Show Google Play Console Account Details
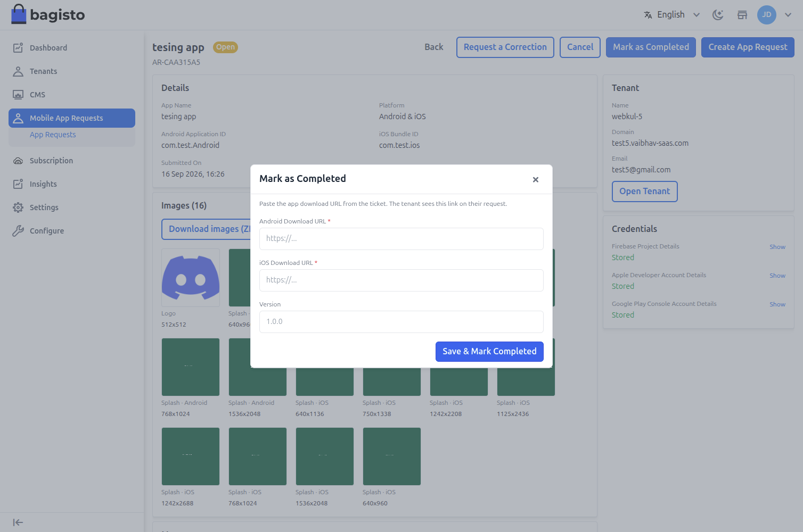The width and height of the screenshot is (803, 532). coord(777,304)
